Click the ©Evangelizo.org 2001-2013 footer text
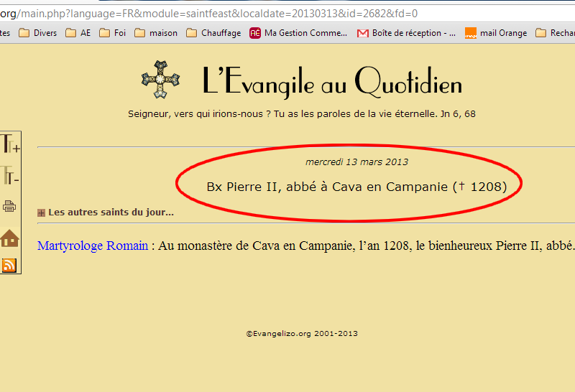This screenshot has height=392, width=575. [302, 334]
